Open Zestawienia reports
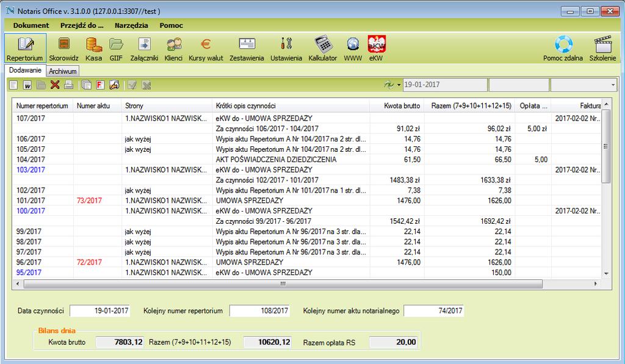 click(x=247, y=48)
